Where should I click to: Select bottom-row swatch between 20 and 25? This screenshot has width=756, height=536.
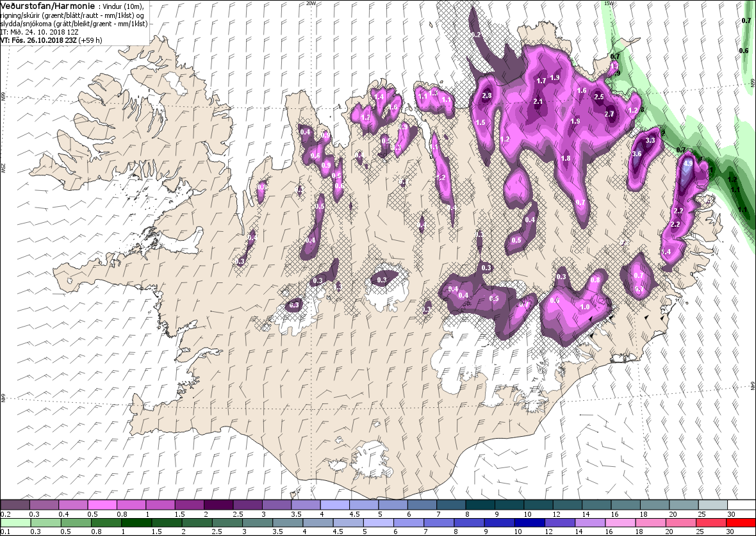click(x=681, y=523)
